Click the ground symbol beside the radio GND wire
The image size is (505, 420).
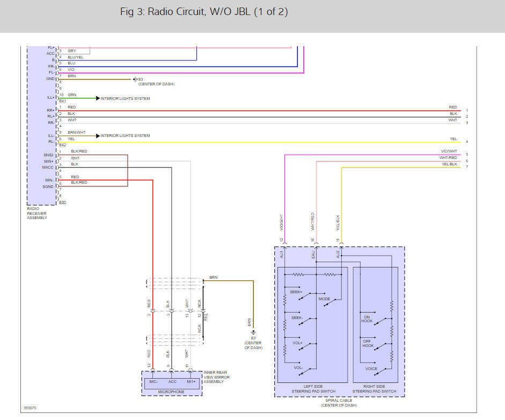[x=135, y=79]
